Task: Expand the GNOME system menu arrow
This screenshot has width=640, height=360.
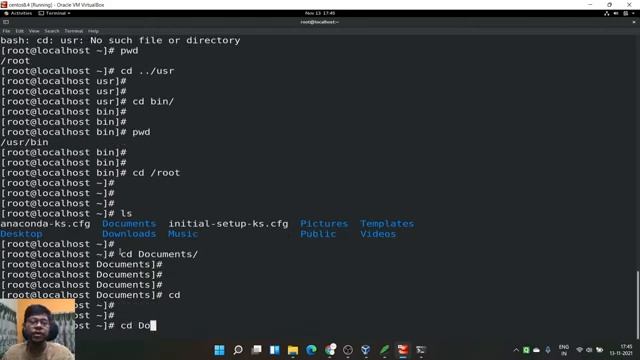Action: (633, 13)
